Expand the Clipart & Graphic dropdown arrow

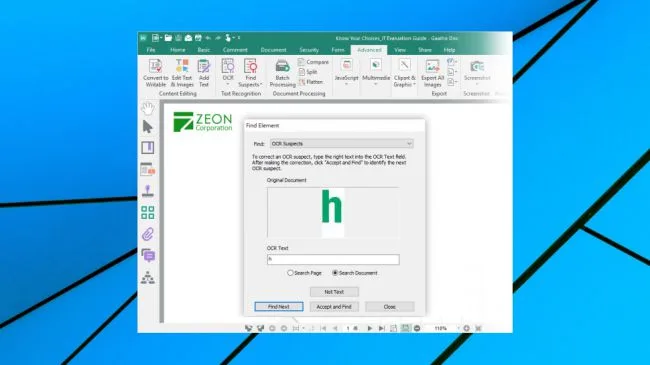click(x=414, y=84)
